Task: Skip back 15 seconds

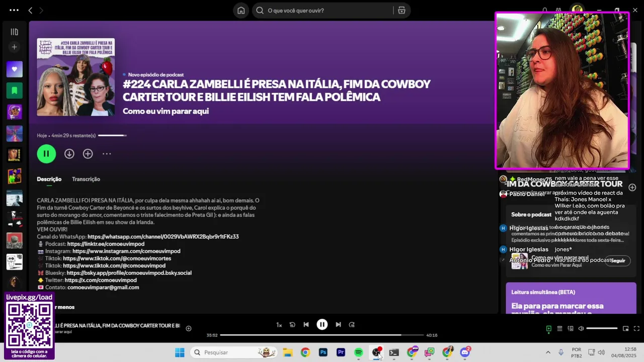Action: tap(292, 325)
